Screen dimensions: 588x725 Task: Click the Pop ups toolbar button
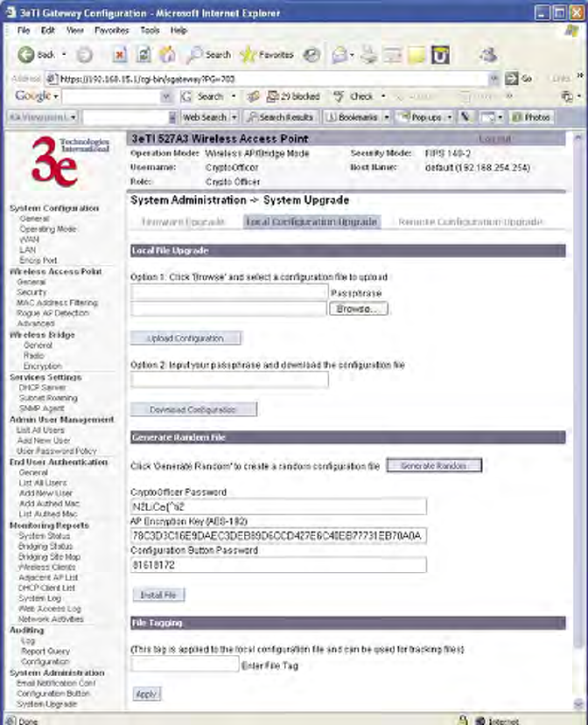tap(421, 117)
